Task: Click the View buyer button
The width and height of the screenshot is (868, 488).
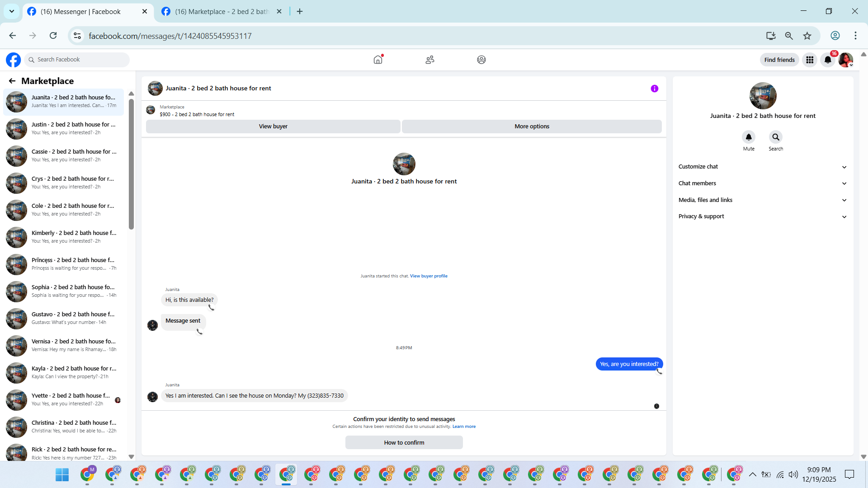Action: [x=273, y=127]
